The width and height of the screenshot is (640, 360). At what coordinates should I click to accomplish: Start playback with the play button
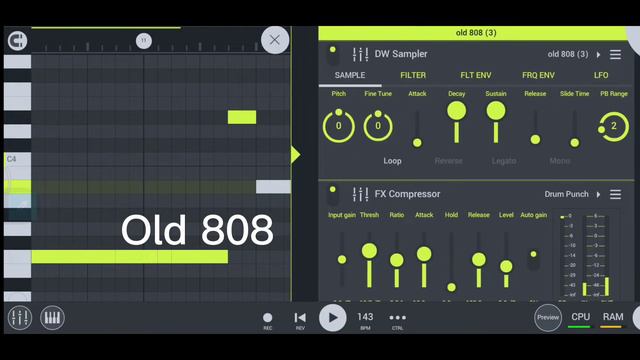[333, 318]
